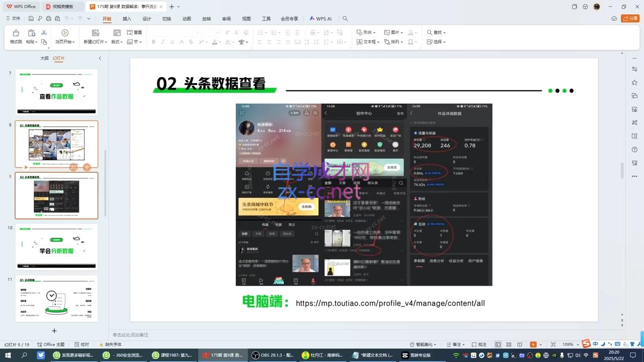The image size is (644, 362).
Task: Switch to the 找稻壳模板 document tab
Action: click(x=63, y=7)
